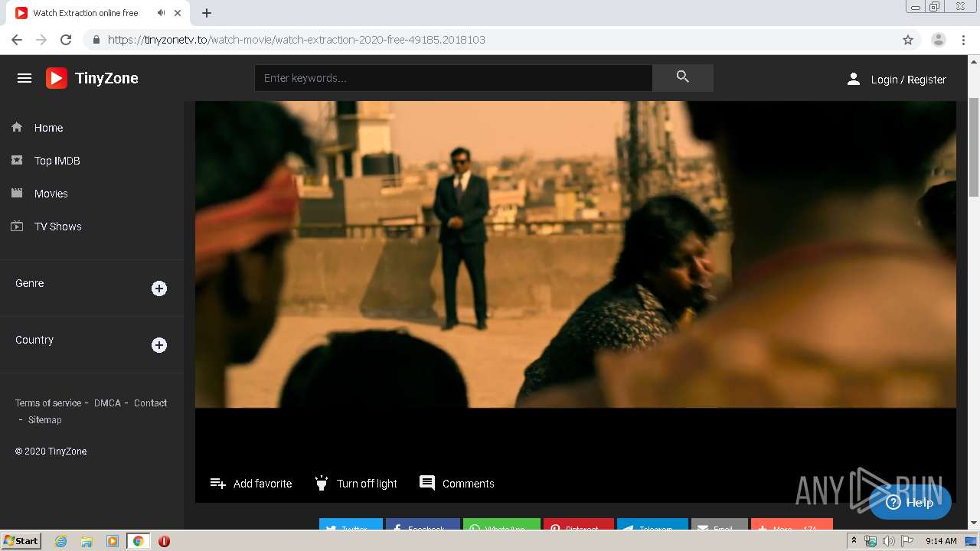Click the Home house icon in the sidebar
Viewport: 980px width, 551px height.
tap(17, 127)
